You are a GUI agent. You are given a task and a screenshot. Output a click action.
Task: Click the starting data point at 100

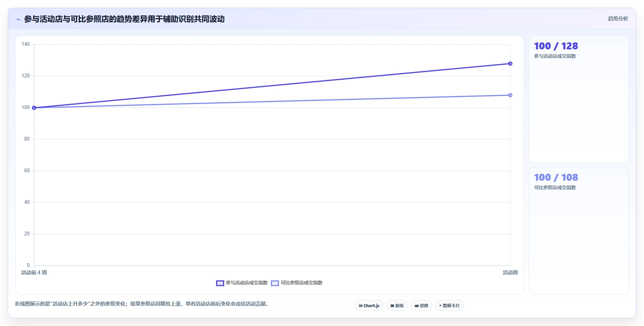[34, 108]
